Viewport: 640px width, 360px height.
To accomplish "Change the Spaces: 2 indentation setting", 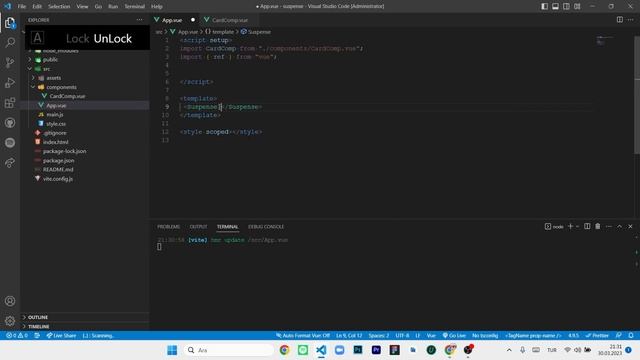I will pos(379,335).
